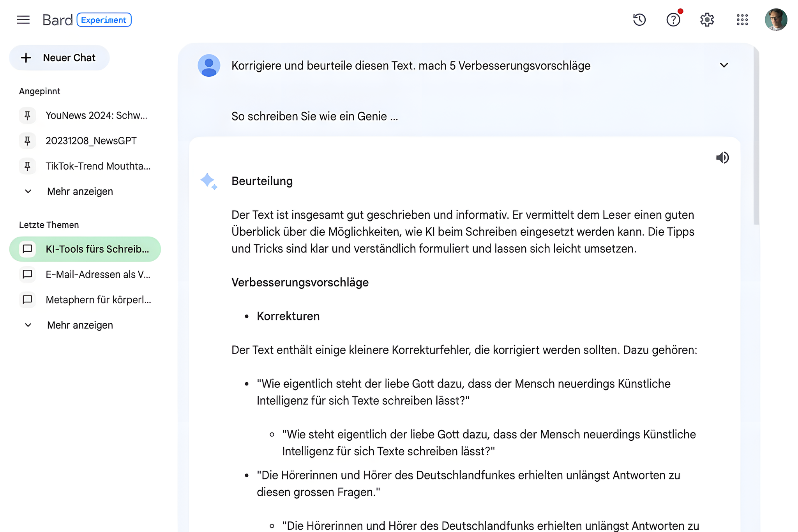Start a Neuer Chat

pyautogui.click(x=59, y=58)
